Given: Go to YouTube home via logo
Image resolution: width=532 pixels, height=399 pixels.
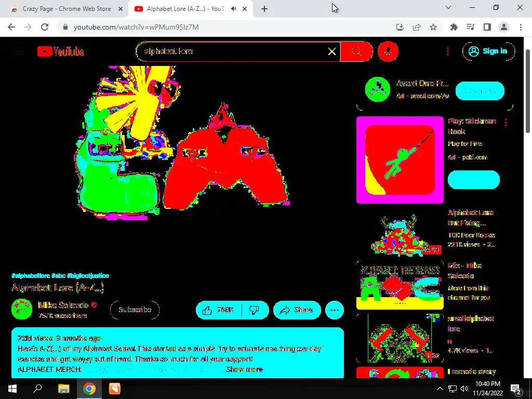Looking at the screenshot, I should click(x=61, y=51).
